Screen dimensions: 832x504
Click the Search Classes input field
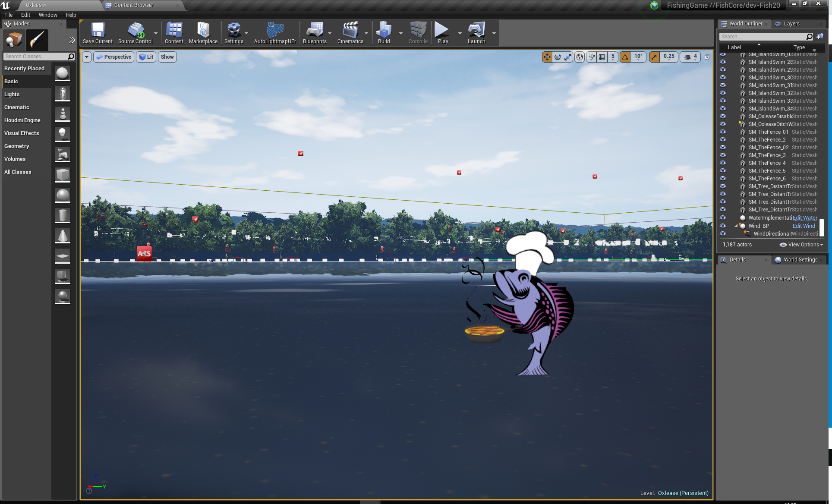click(x=36, y=57)
